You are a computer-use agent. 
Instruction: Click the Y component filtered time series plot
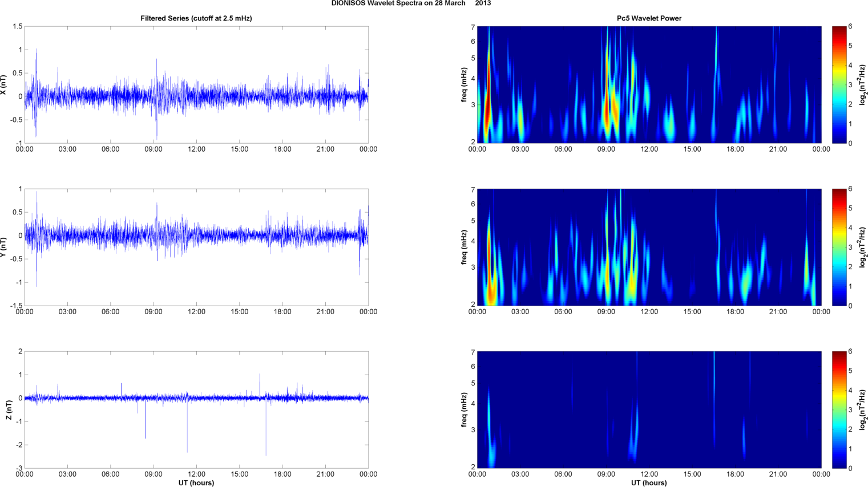tap(196, 247)
